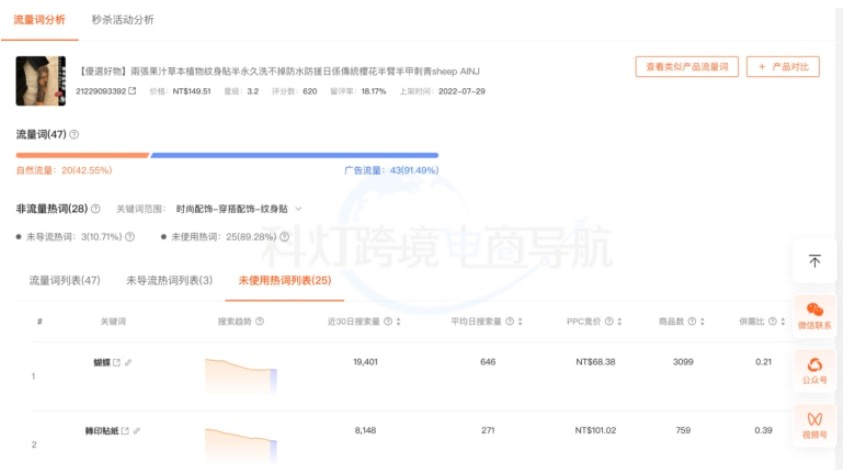Click edit pencil beside 轉印貼紙
Image resolution: width=848 pixels, height=470 pixels.
tap(137, 431)
